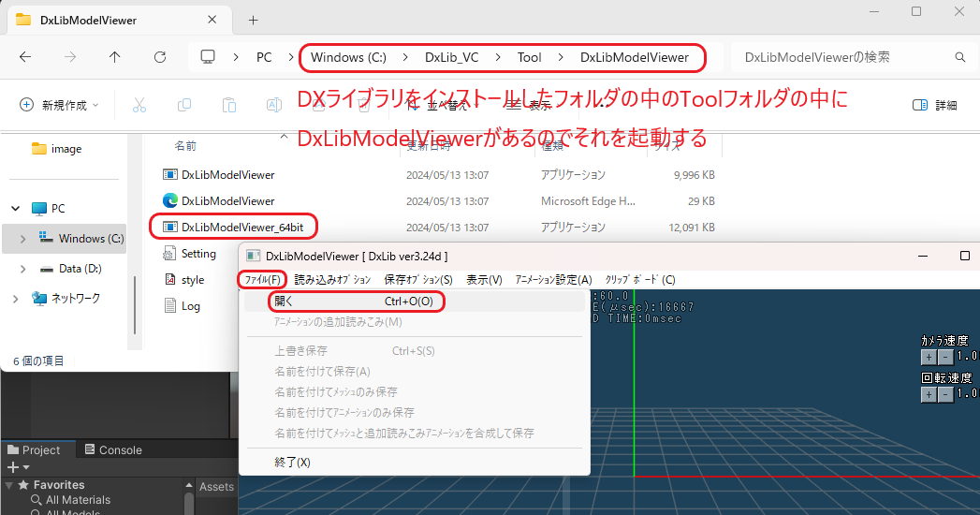This screenshot has width=980, height=515.
Task: Select PC in the address breadcrumb
Action: pos(264,57)
